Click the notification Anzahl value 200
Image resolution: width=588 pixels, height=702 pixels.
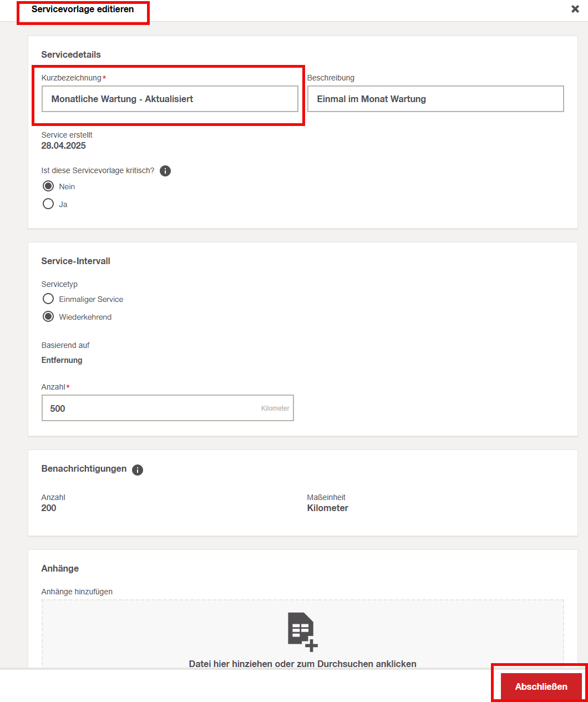[x=49, y=508]
